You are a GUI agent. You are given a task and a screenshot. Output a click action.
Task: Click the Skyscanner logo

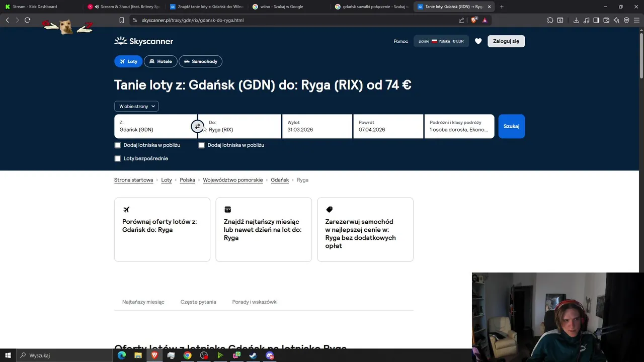144,41
